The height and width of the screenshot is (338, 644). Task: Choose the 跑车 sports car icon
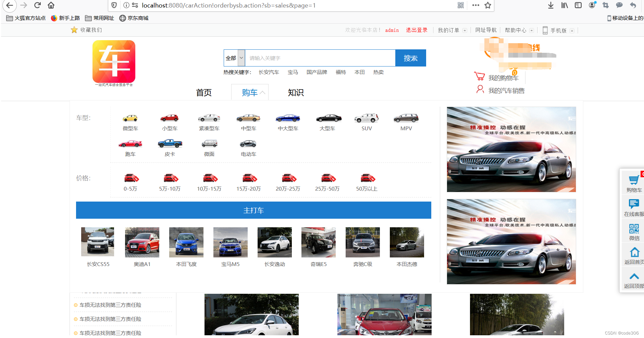click(x=130, y=144)
